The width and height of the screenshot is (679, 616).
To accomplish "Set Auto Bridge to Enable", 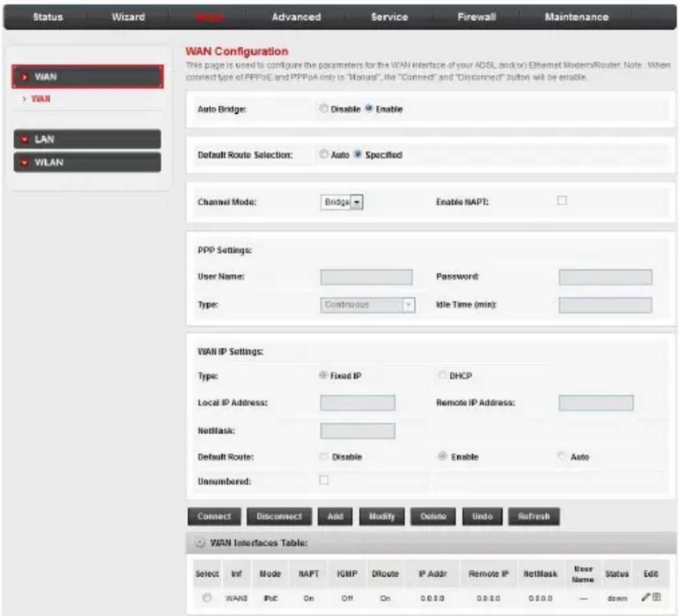I will coord(369,108).
